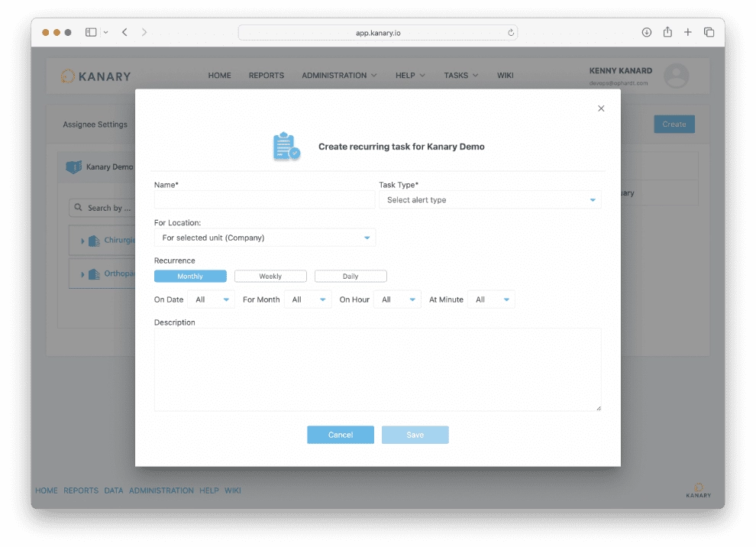Screen dimensions: 756x547
Task: Open the browser sidebar options chevron
Action: coord(105,32)
